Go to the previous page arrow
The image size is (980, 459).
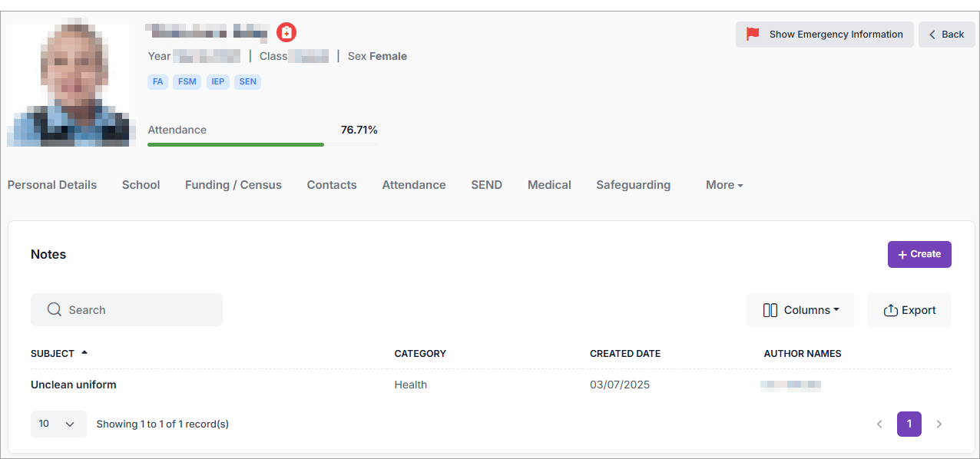pos(879,424)
